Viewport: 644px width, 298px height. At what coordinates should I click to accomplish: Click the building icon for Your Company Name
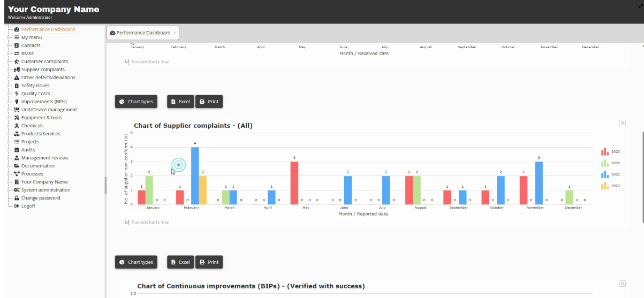pyautogui.click(x=17, y=182)
